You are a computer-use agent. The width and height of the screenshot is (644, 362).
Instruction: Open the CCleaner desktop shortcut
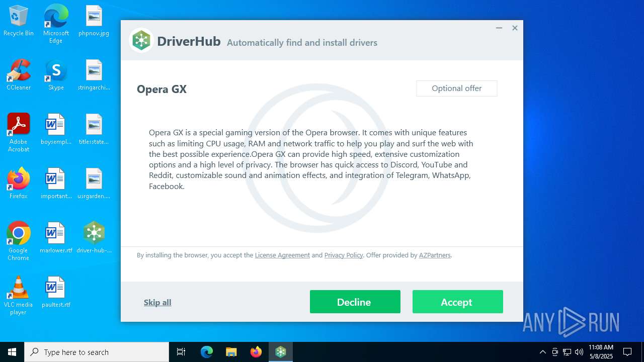19,75
